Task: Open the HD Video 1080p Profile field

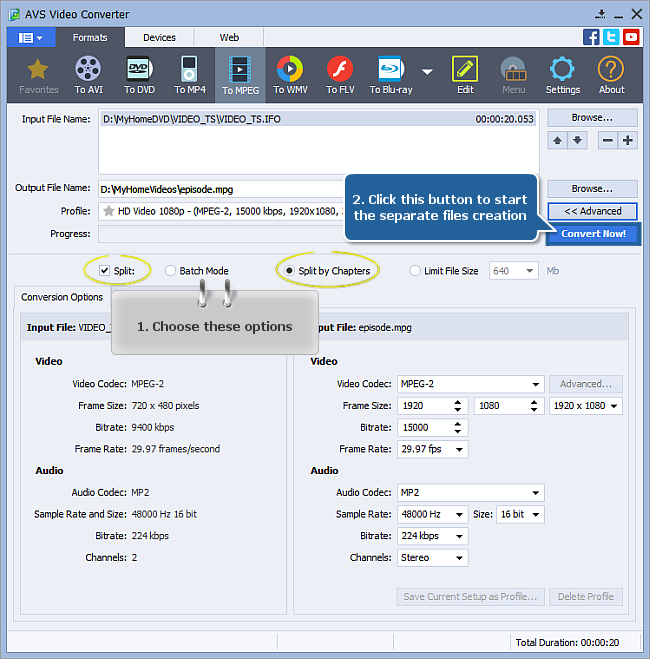Action: click(x=221, y=211)
